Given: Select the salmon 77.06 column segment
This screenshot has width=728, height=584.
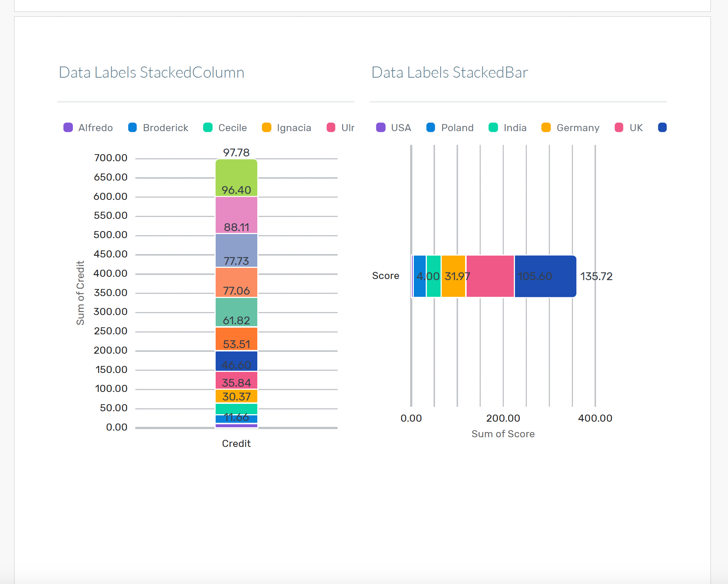Looking at the screenshot, I should (236, 279).
